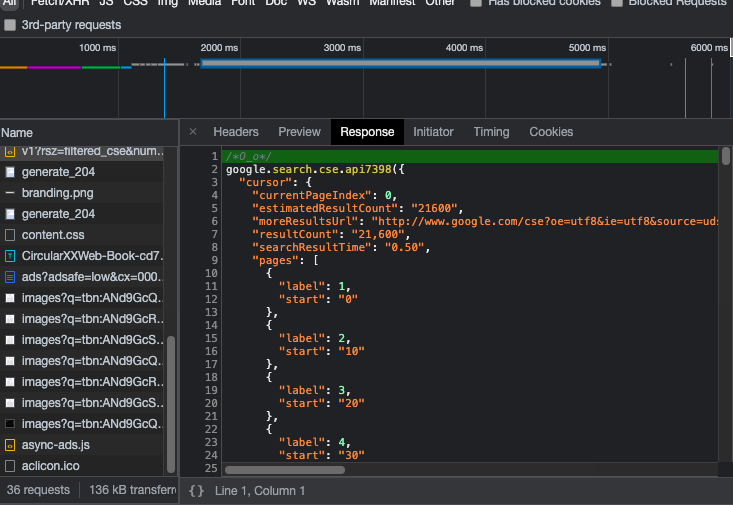Click the CircularXXWeb-Book font file icon
Screen dimensions: 733x505
(10, 256)
